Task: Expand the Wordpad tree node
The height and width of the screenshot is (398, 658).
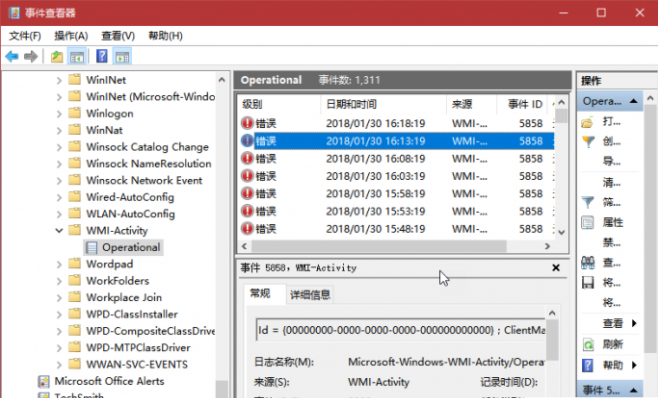Action: click(59, 264)
